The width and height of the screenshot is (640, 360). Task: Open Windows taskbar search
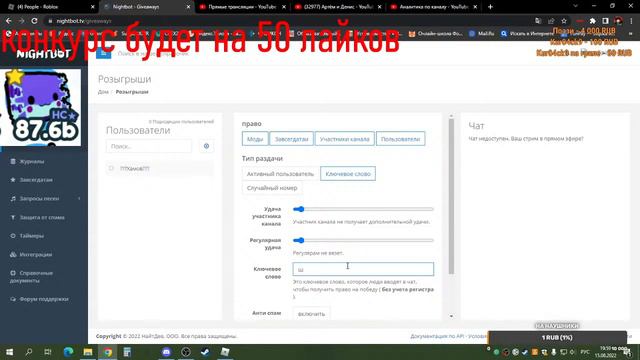[x=29, y=352]
